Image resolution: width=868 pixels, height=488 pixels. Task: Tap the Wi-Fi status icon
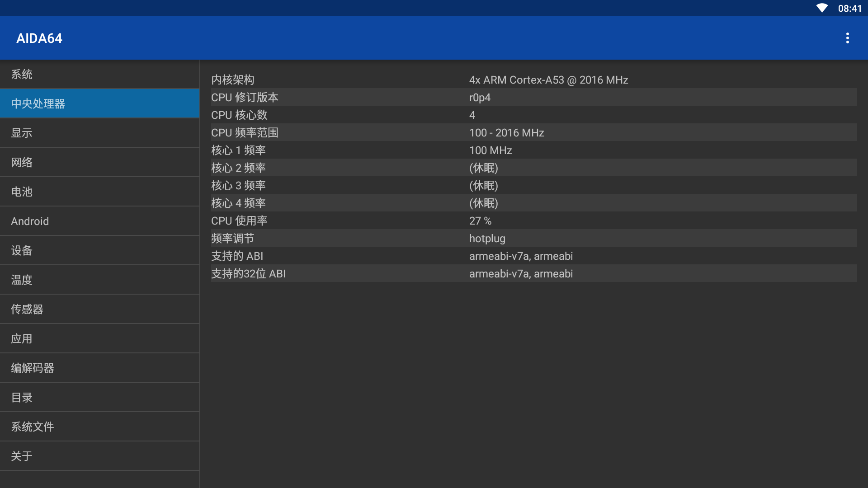(821, 8)
